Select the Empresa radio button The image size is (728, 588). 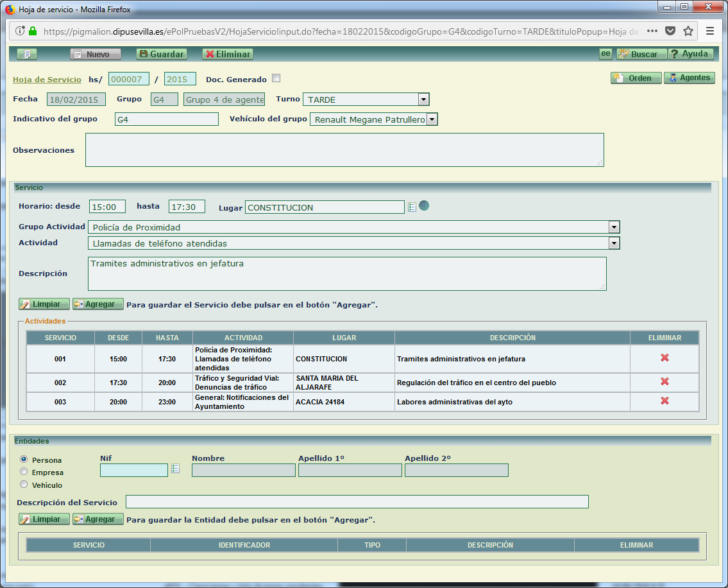click(x=24, y=472)
